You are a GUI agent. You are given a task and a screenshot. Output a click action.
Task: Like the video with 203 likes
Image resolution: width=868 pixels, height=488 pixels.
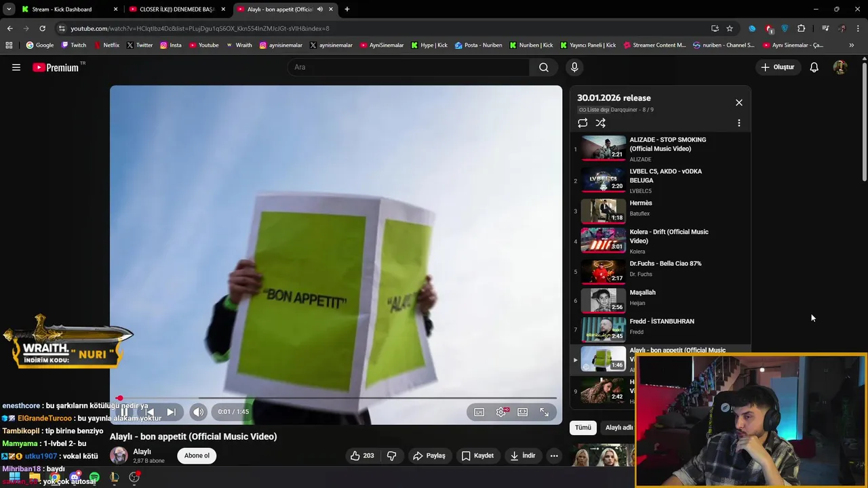(x=362, y=455)
